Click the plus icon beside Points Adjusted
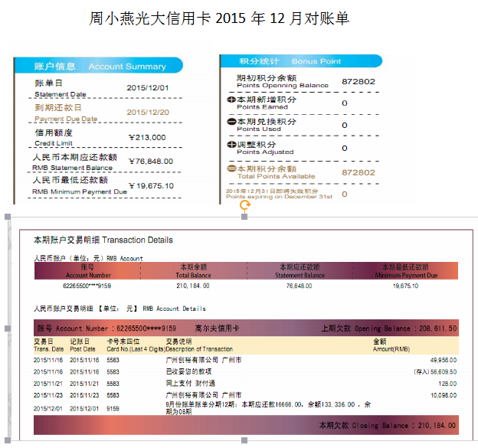The height and width of the screenshot is (448, 478). (x=232, y=144)
